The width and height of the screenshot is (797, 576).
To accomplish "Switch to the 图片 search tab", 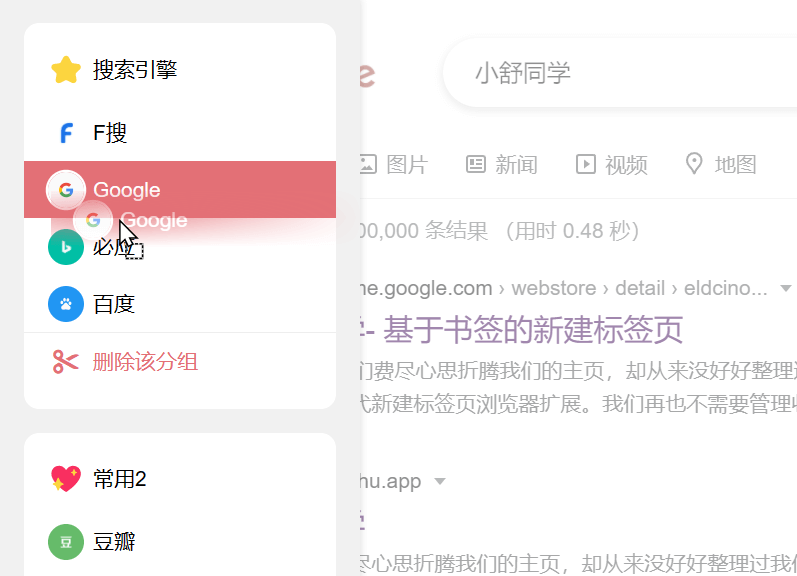I will point(394,164).
